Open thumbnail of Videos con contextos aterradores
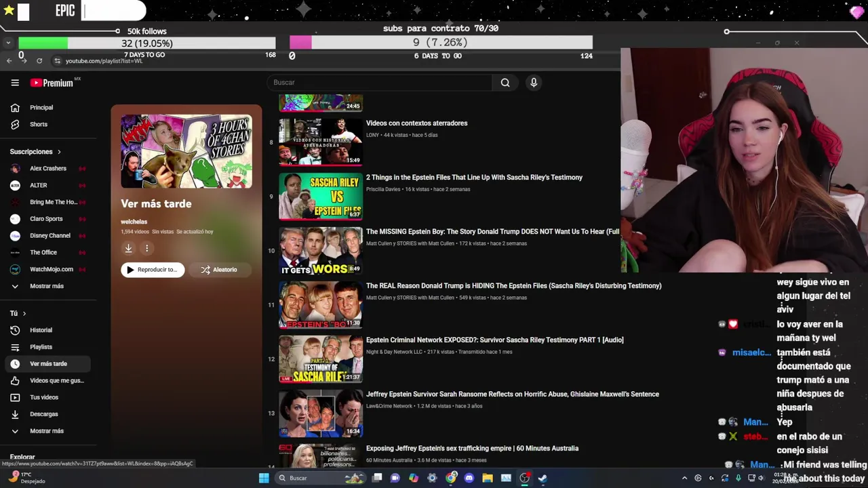This screenshot has height=488, width=868. tap(321, 142)
